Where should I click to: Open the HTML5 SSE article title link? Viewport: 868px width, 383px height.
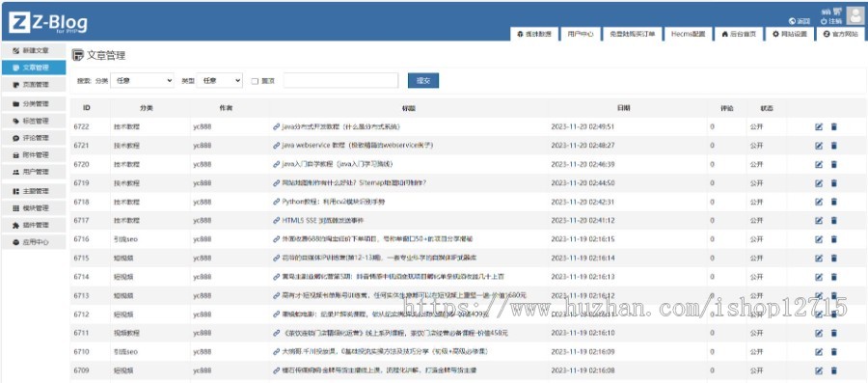(x=323, y=221)
